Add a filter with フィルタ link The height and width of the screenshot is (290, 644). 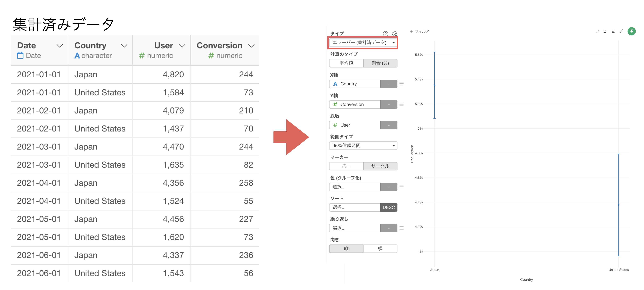tap(419, 31)
